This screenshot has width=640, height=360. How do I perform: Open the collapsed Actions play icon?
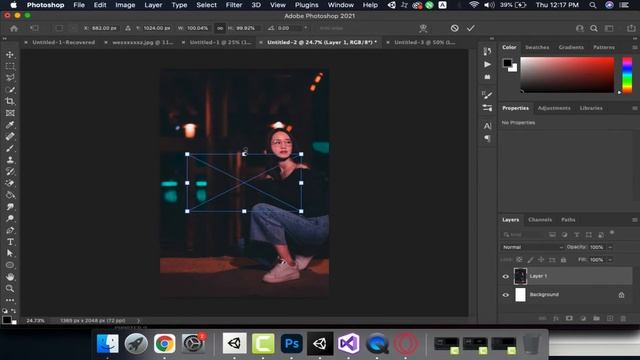coord(487,64)
